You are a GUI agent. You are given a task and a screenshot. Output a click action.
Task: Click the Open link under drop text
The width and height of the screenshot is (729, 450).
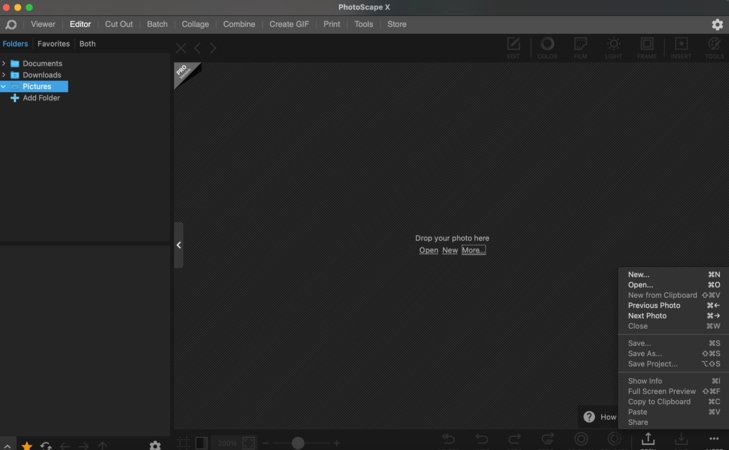pyautogui.click(x=428, y=250)
